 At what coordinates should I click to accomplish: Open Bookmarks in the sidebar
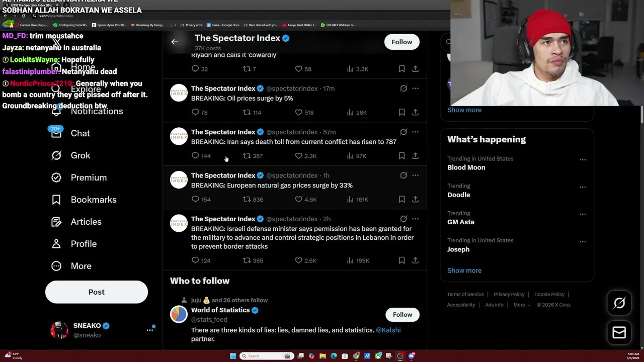click(84, 200)
